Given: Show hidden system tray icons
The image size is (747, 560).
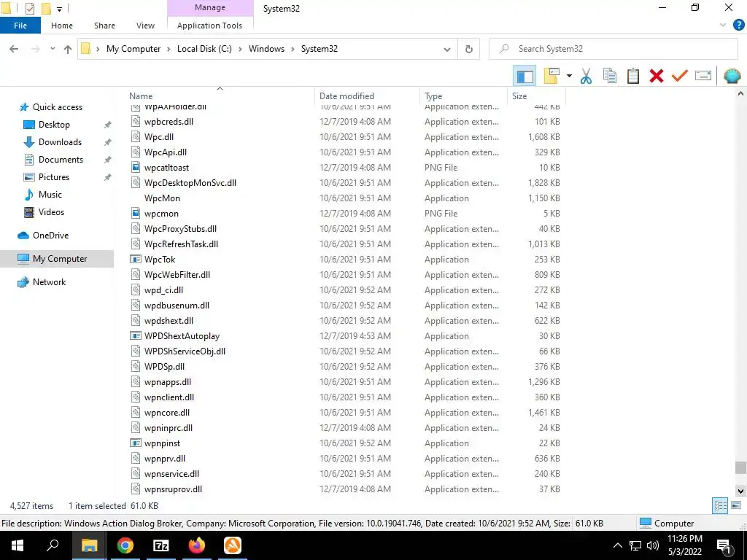Looking at the screenshot, I should [x=617, y=545].
